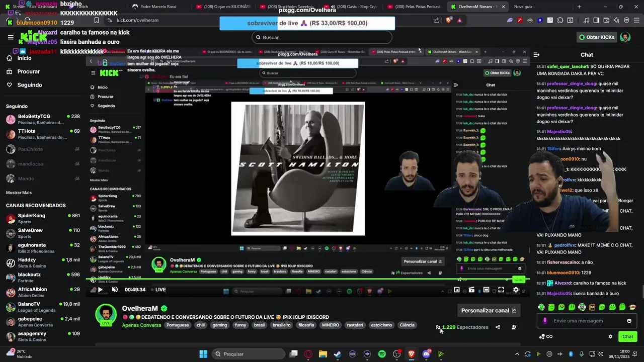644x362 pixels.
Task: Collapse the chat panel with the arrow icon
Action: (536, 55)
